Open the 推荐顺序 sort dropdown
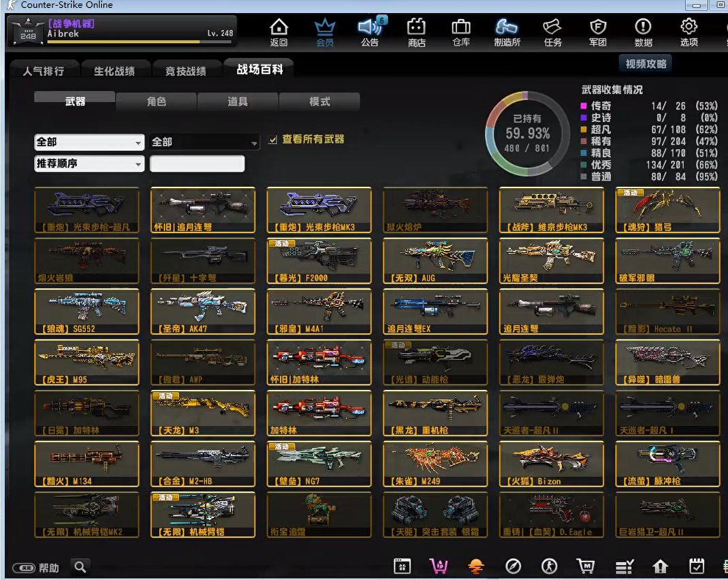Screen dimensions: 728x580 pyautogui.click(x=89, y=164)
